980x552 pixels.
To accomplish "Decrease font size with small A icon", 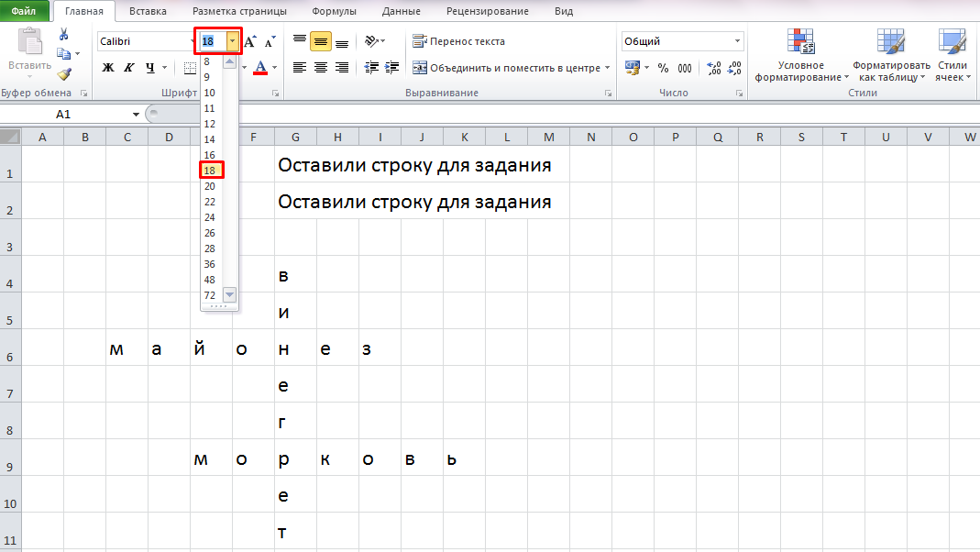I will coord(270,42).
